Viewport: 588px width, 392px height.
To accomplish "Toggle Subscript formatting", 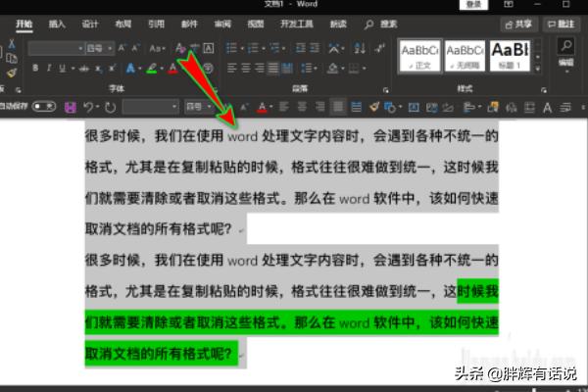I will coord(98,69).
